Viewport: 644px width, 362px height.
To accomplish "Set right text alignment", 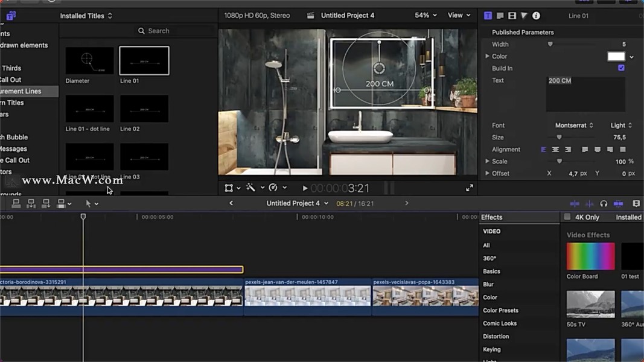I will 568,150.
